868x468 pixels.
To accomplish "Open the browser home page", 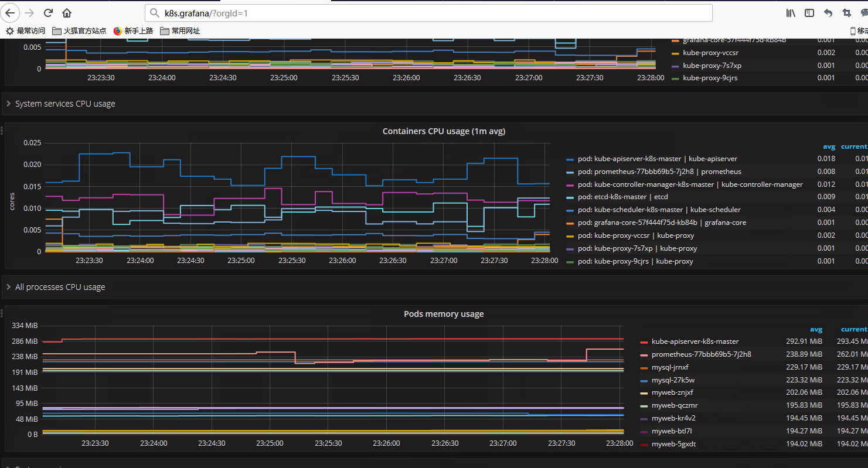I will 67,13.
